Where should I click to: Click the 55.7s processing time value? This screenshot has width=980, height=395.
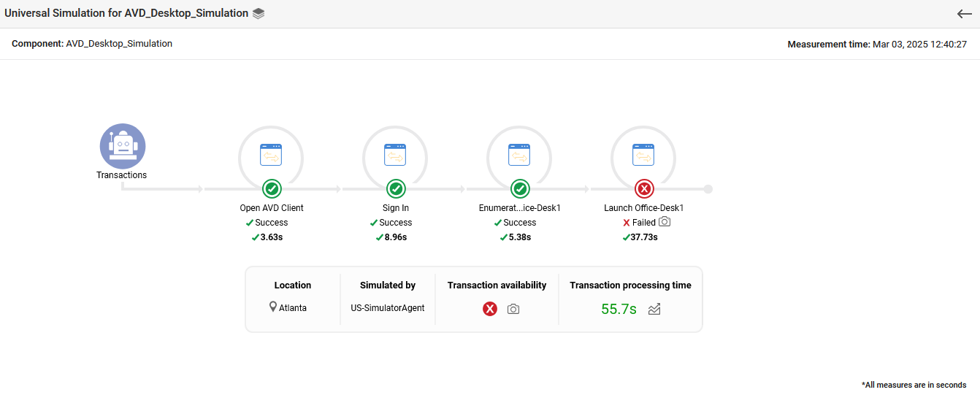point(619,309)
